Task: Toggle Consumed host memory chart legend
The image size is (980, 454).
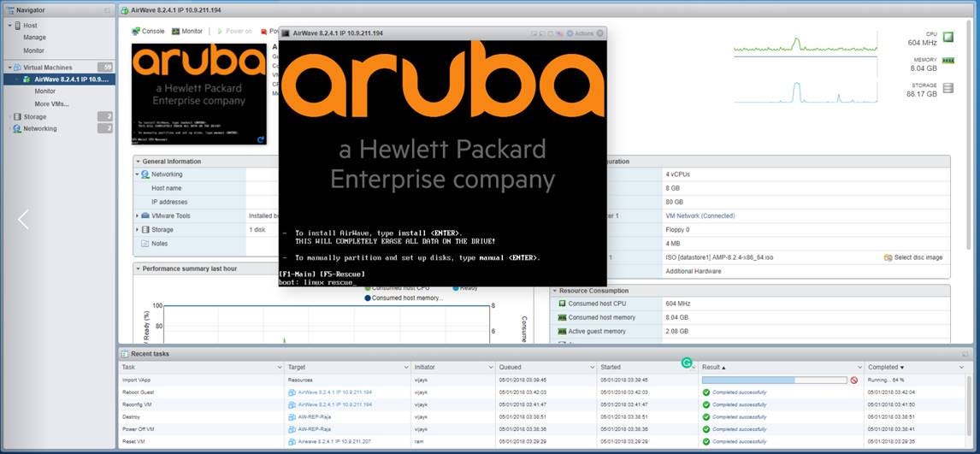Action: [404, 298]
